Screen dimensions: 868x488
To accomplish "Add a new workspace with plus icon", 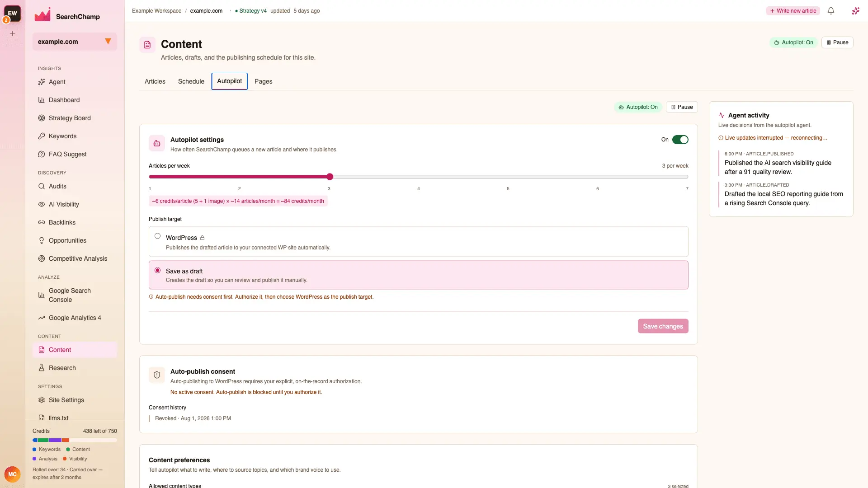I will coord(13,33).
